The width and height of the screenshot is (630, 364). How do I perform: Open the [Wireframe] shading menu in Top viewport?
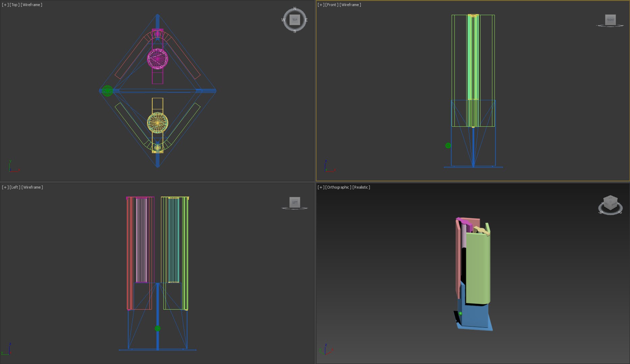(31, 5)
